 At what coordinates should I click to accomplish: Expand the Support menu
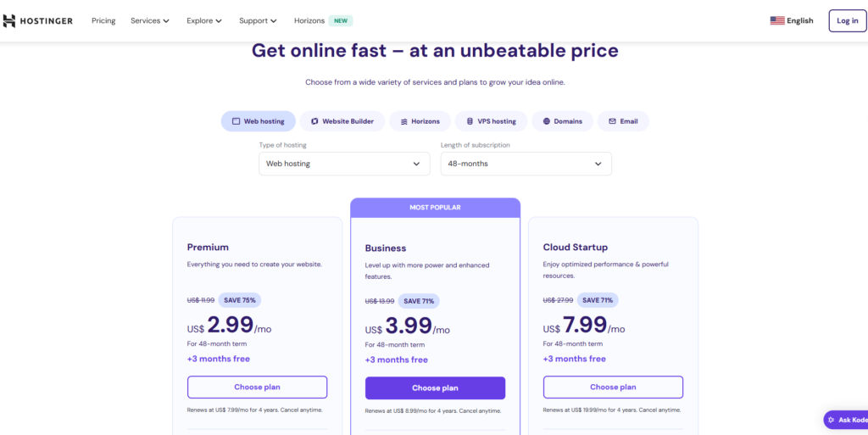(258, 20)
